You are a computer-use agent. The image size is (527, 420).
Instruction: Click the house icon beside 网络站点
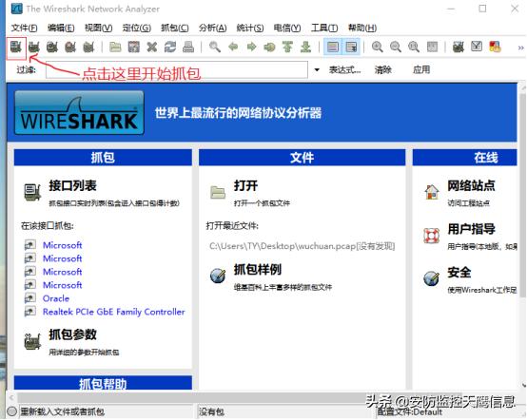click(432, 192)
